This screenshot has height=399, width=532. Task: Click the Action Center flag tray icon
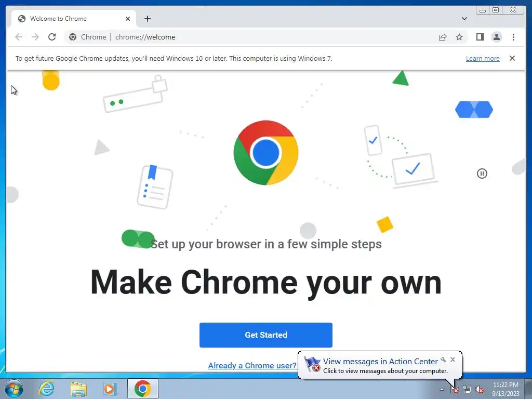454,389
